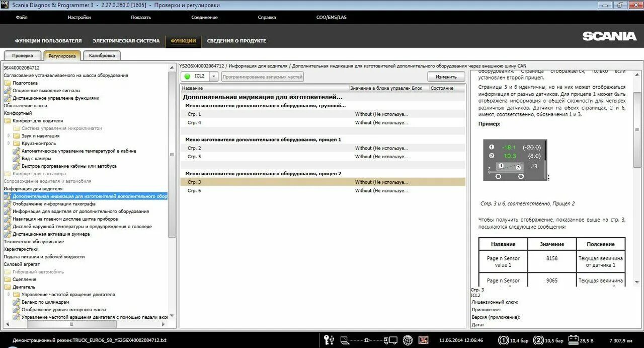Click the Звук и навигация folder icon
The image size is (644, 348).
click(17, 136)
